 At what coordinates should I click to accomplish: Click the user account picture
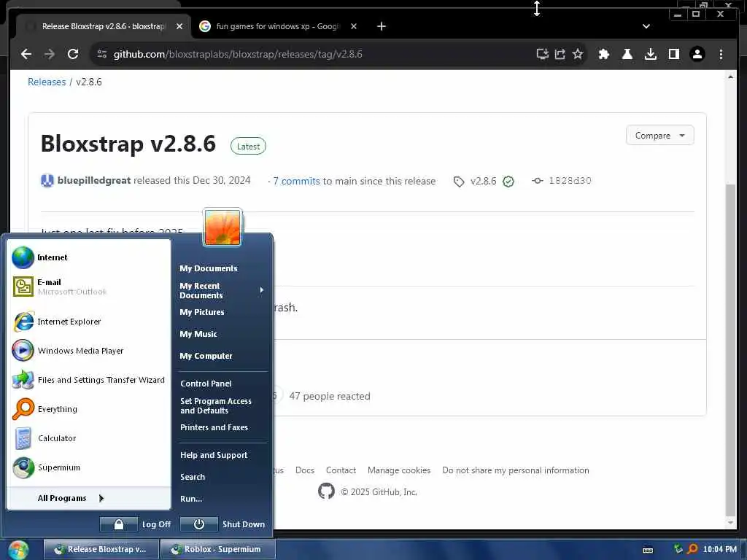pyautogui.click(x=222, y=227)
